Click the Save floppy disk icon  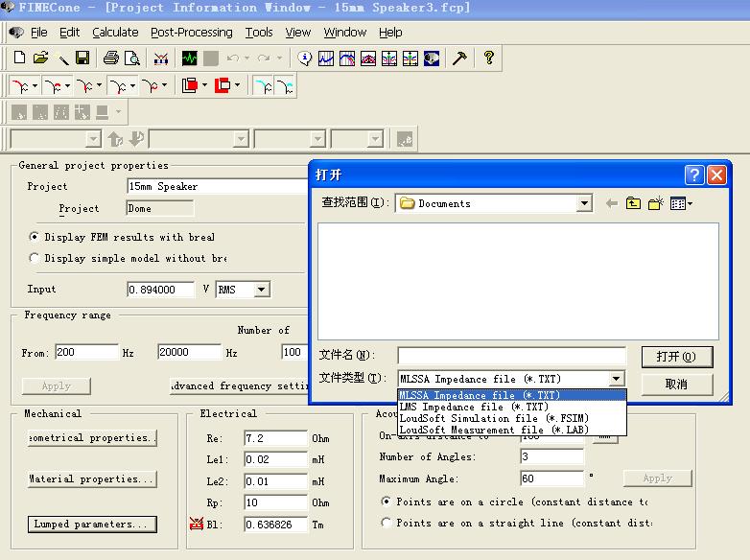tap(82, 58)
